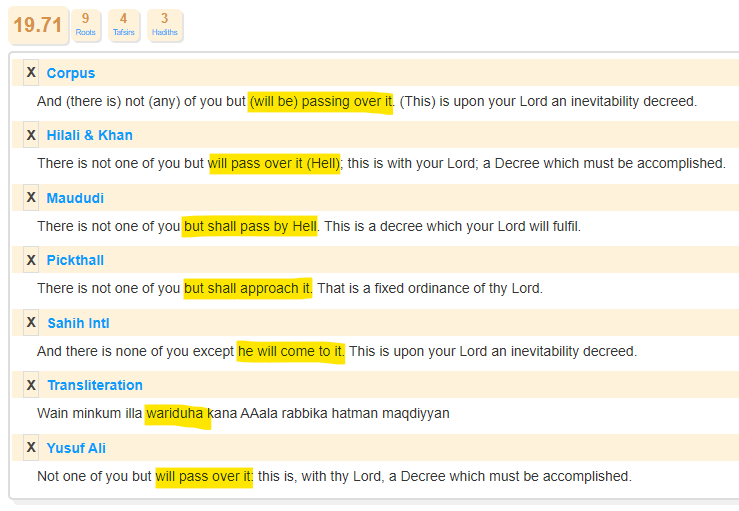Close the Maududi translation row
Image resolution: width=739 pixels, height=511 pixels.
[x=31, y=198]
